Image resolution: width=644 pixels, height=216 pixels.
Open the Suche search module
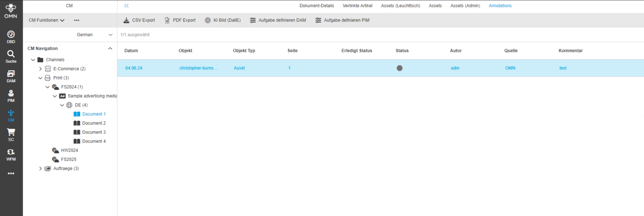11,56
